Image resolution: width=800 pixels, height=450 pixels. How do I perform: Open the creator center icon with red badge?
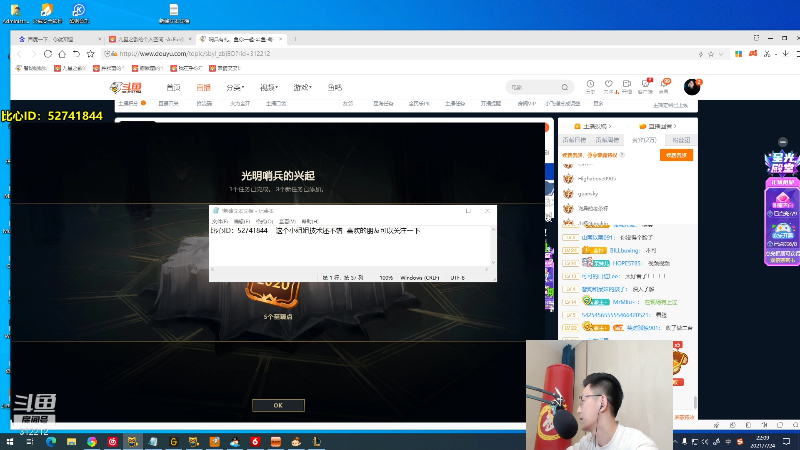pyautogui.click(x=645, y=86)
